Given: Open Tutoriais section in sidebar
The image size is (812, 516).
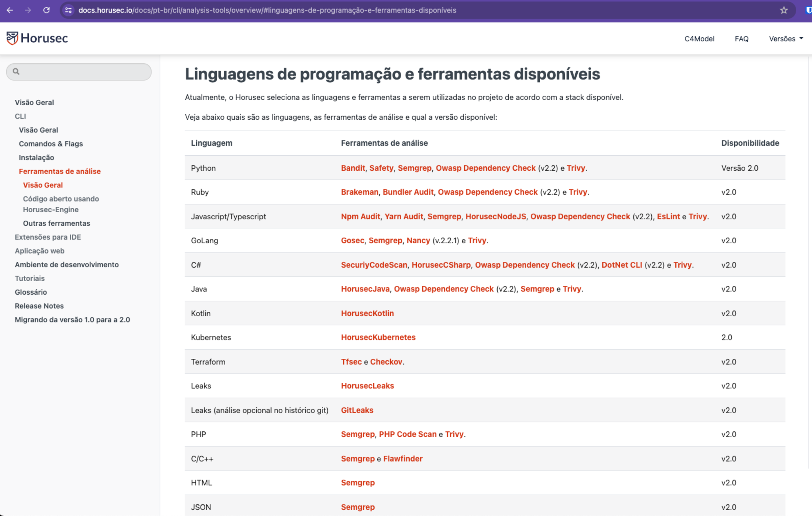Looking at the screenshot, I should pos(30,278).
